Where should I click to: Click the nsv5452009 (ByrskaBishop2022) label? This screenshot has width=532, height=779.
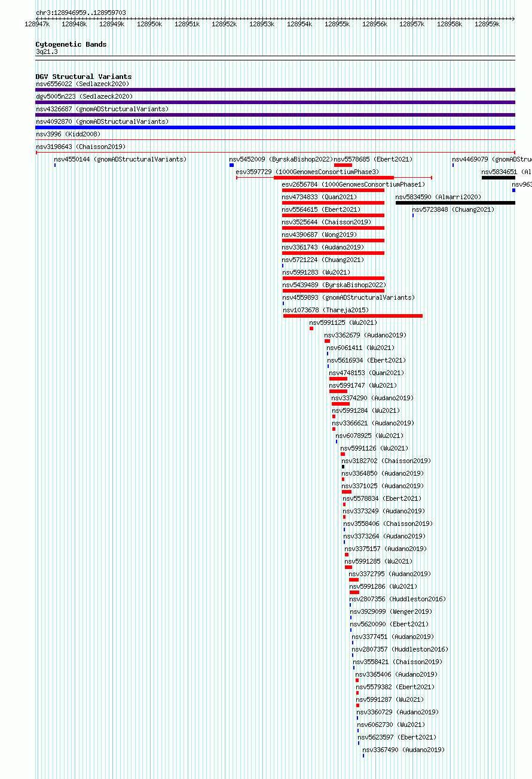pyautogui.click(x=281, y=159)
